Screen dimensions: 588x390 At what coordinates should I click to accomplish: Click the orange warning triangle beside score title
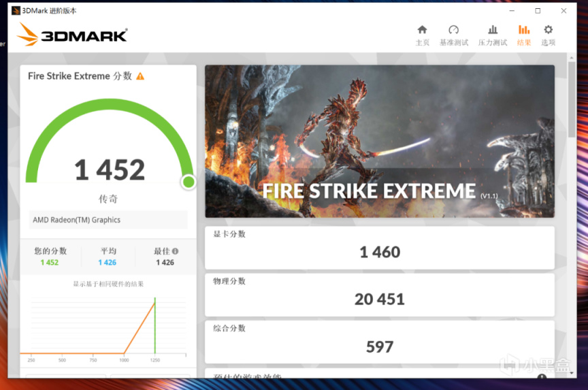(x=140, y=76)
